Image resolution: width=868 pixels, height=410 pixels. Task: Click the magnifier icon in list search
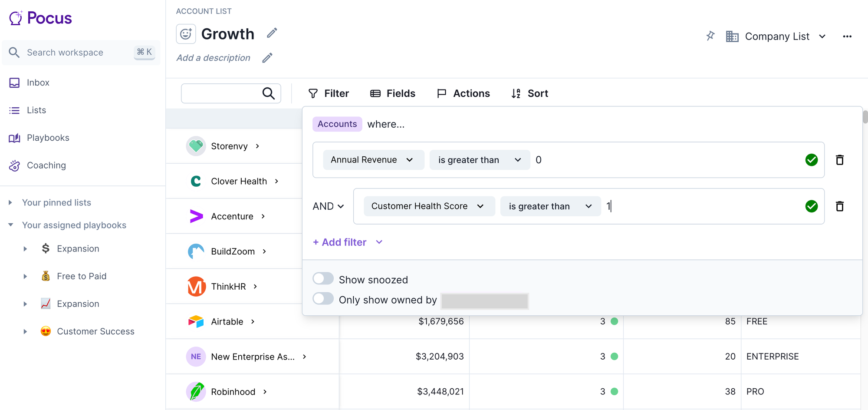(269, 93)
